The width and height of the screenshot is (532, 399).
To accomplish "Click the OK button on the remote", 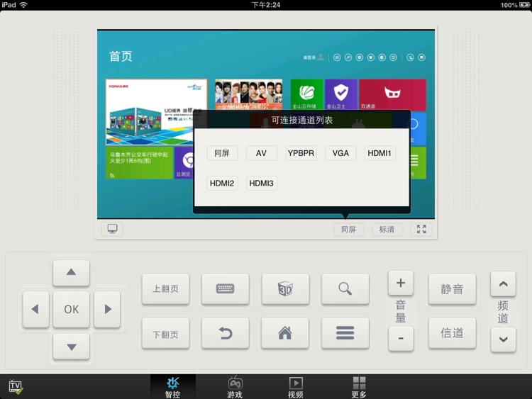I will click(71, 309).
